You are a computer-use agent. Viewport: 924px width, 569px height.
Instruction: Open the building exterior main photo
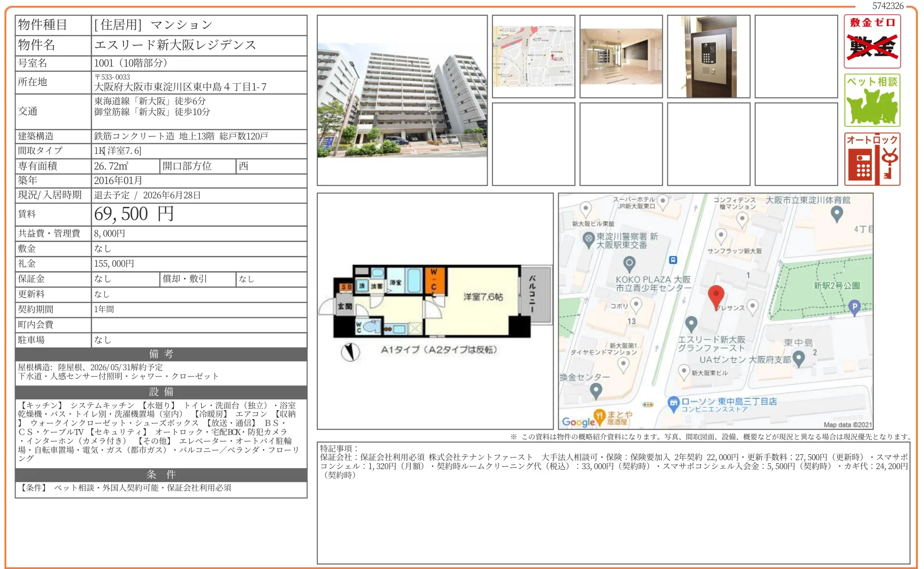click(402, 100)
